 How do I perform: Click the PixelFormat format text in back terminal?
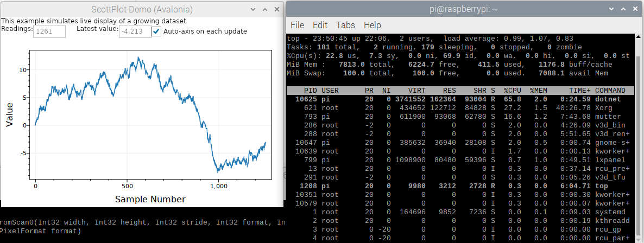click(x=40, y=231)
